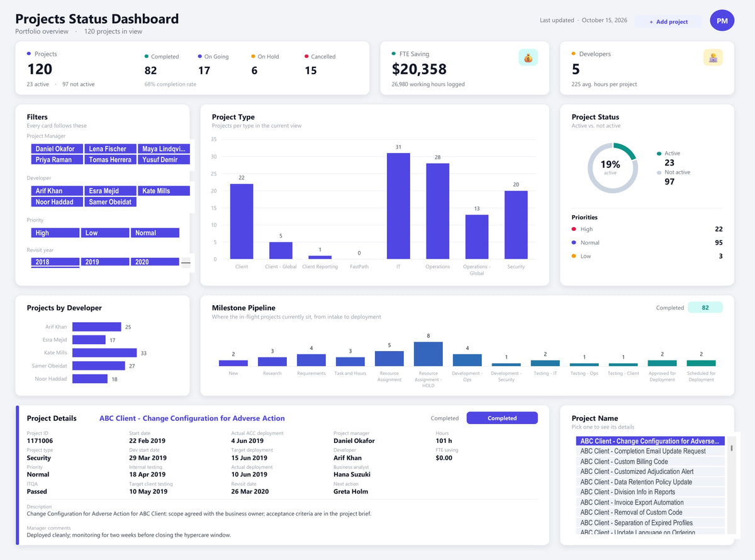Click the Cancelled count 15
This screenshot has width=755, height=560.
coord(311,70)
